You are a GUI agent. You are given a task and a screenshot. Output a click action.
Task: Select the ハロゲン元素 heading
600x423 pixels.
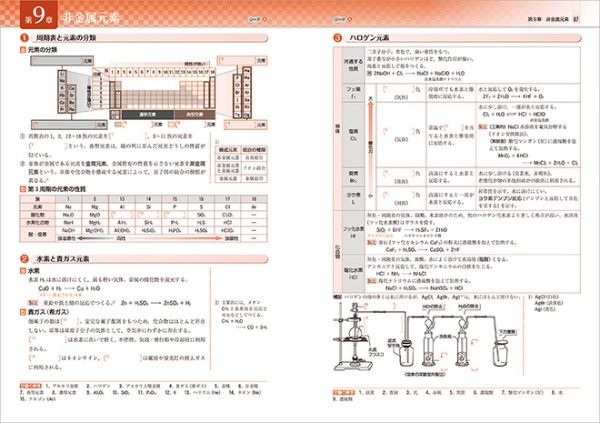[369, 38]
